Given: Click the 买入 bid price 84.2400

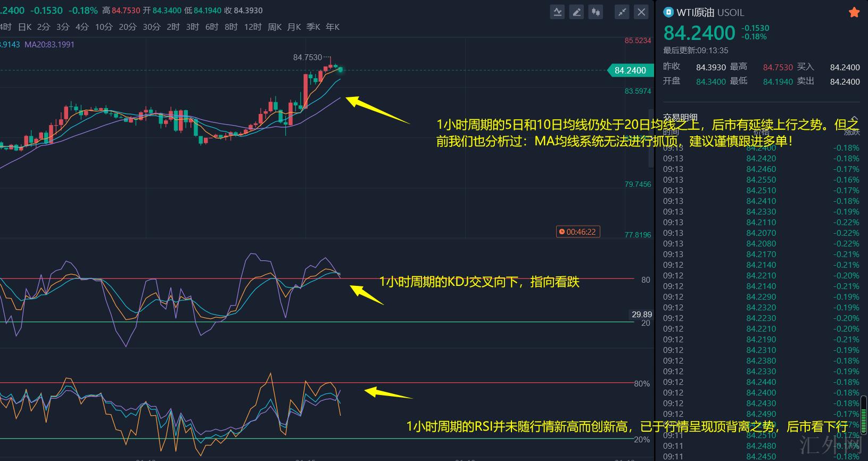Looking at the screenshot, I should pyautogui.click(x=845, y=67).
